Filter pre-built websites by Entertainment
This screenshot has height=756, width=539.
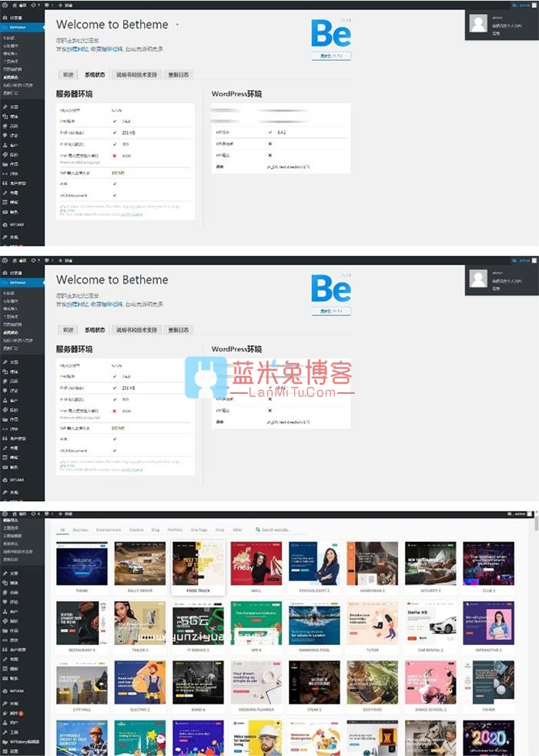(x=109, y=529)
